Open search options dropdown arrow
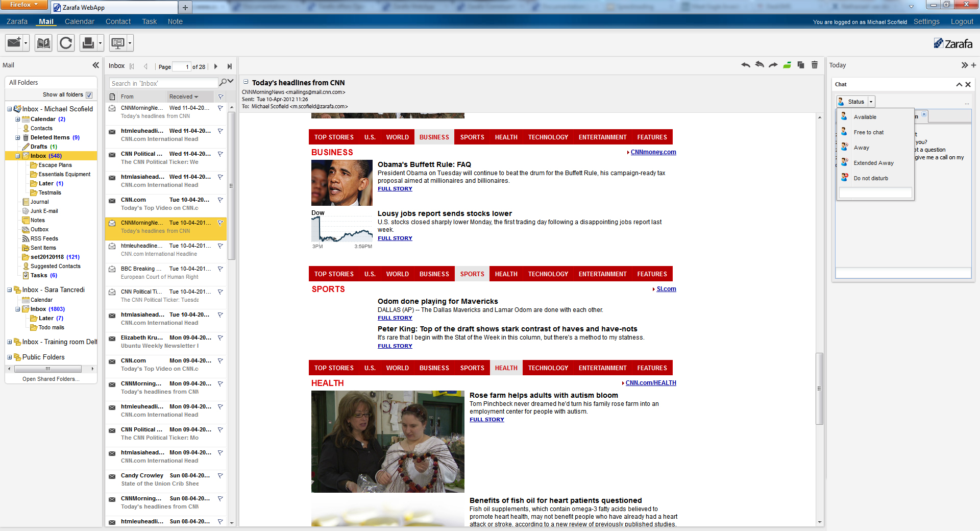The width and height of the screenshot is (980, 531). coord(231,81)
